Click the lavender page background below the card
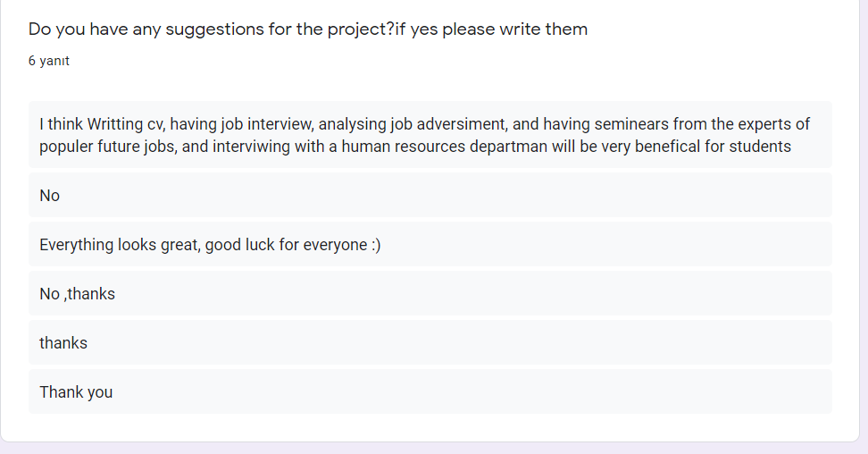This screenshot has height=454, width=868. pos(433,448)
